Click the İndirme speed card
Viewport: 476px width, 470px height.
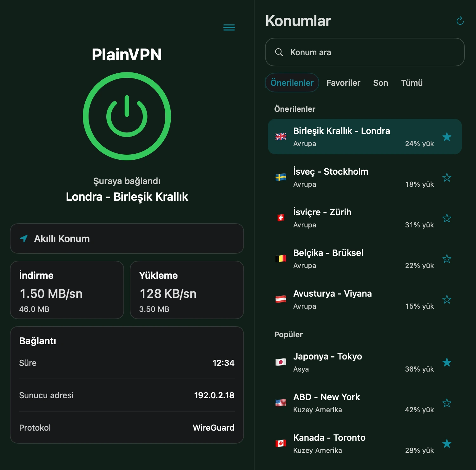[x=67, y=290]
